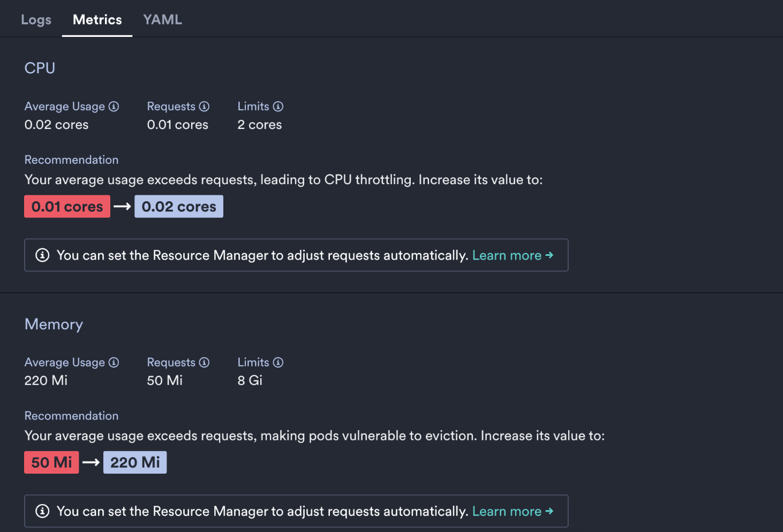Click the Memory Recommendation label
This screenshot has height=532, width=783.
click(71, 415)
